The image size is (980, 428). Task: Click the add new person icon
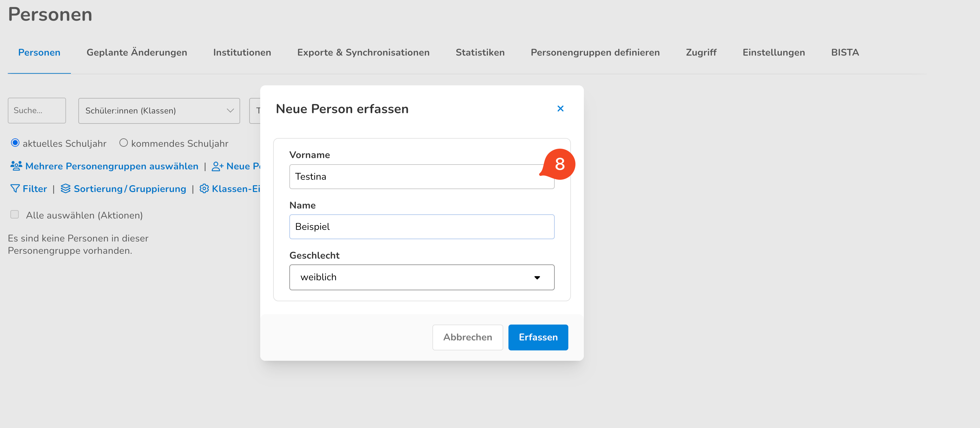217,166
